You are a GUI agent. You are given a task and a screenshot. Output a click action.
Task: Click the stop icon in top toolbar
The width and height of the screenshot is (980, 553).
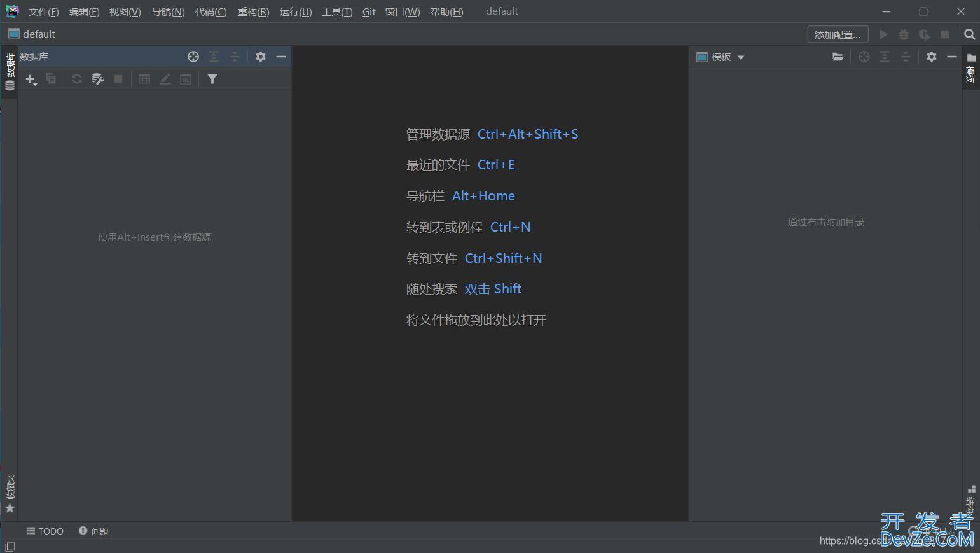tap(945, 34)
